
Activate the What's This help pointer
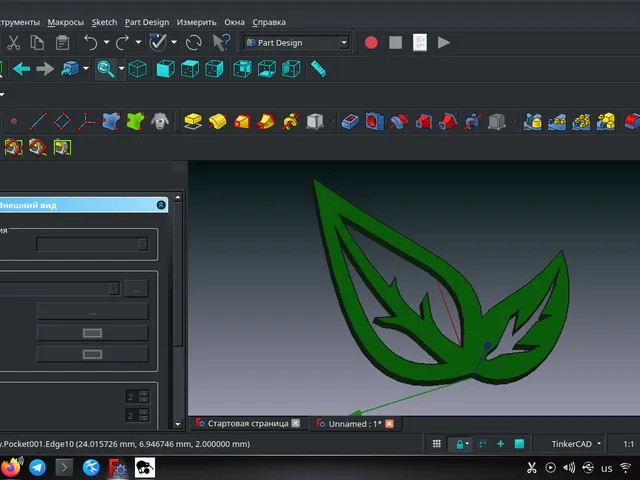coord(222,42)
